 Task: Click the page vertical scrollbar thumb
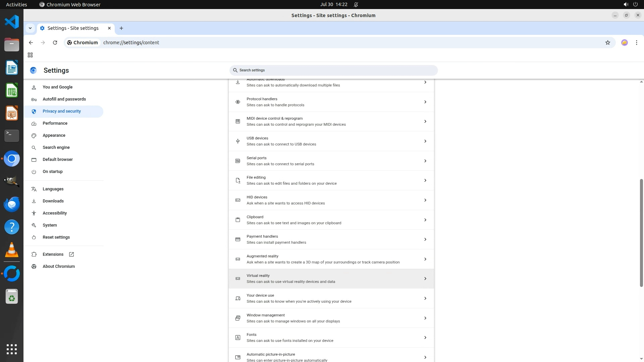pyautogui.click(x=641, y=233)
